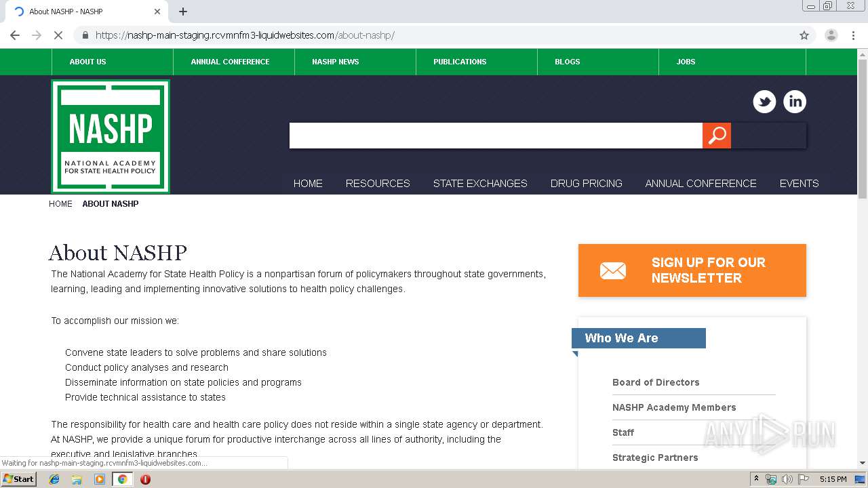Click Sign Up For Our Newsletter button
The image size is (868, 488).
click(x=692, y=270)
